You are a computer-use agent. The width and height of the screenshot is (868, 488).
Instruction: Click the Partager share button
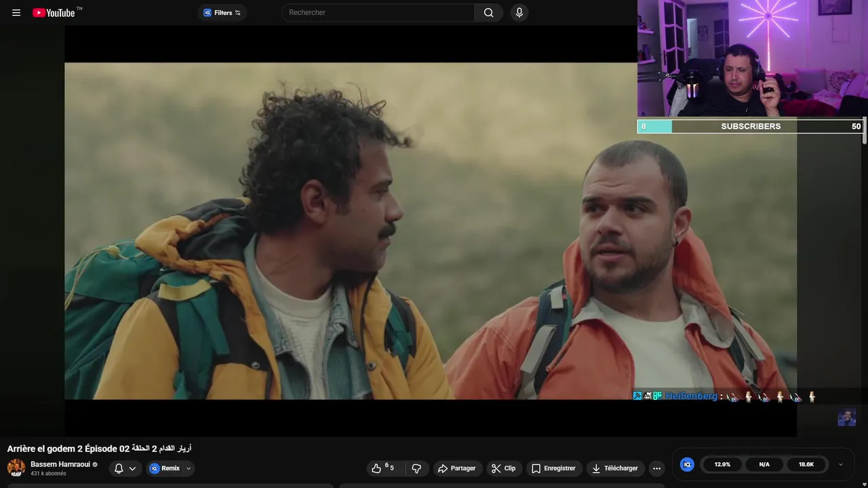point(457,468)
